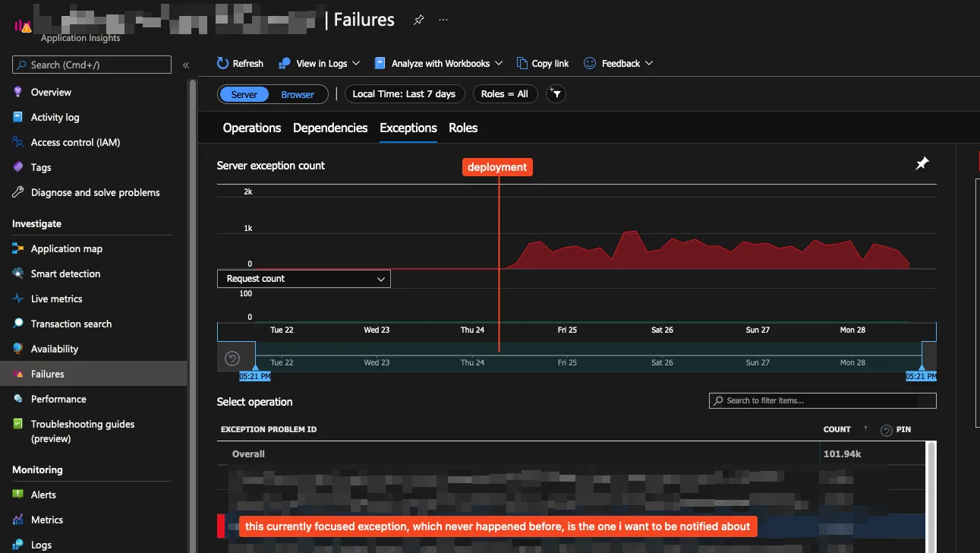Click Local Time: Last 7 days filter
The width and height of the screenshot is (980, 553).
point(404,94)
